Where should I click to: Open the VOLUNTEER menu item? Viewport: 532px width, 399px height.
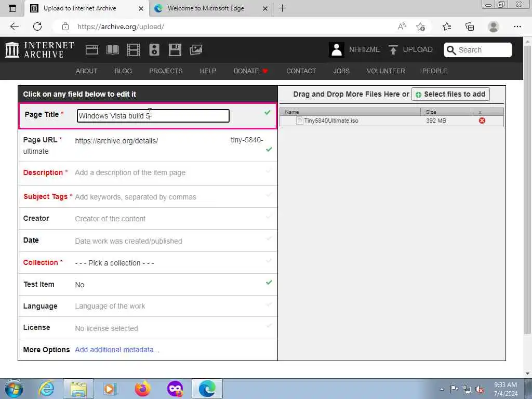point(386,71)
